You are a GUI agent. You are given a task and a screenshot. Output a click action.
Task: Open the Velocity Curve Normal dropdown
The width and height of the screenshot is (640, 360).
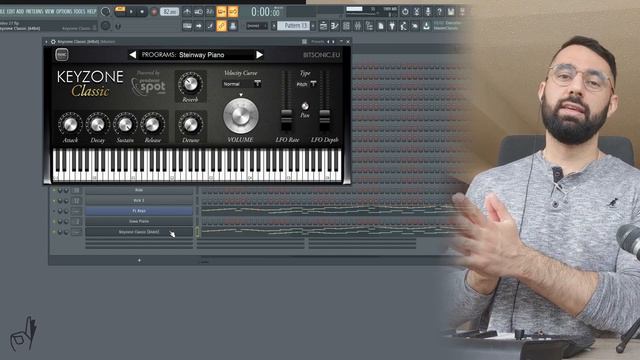click(x=242, y=84)
